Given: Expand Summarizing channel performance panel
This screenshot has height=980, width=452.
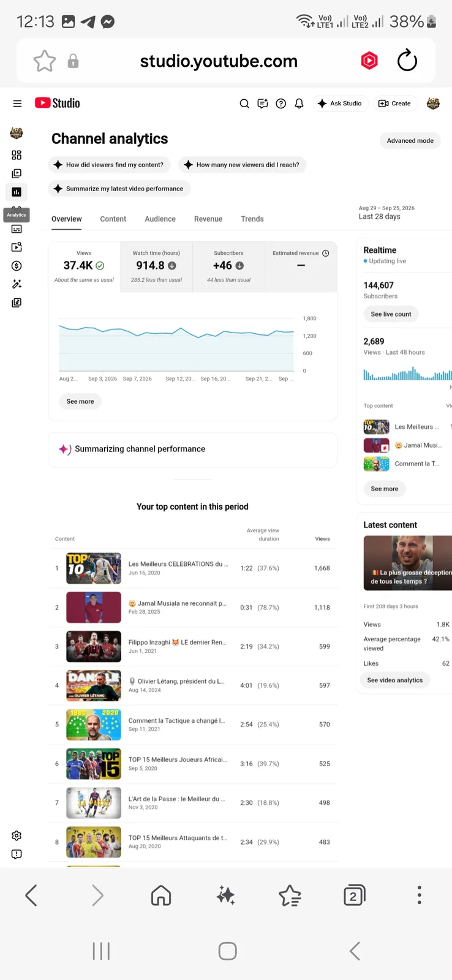Looking at the screenshot, I should tap(192, 450).
